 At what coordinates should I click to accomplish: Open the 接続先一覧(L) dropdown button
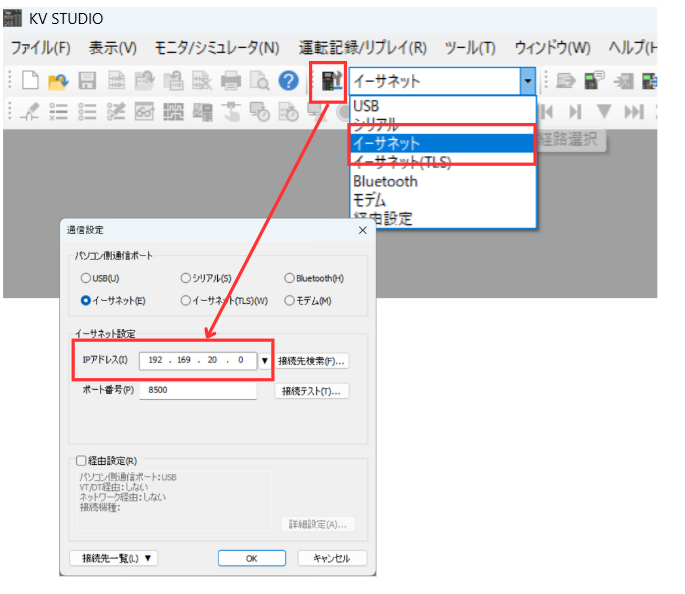(x=114, y=558)
